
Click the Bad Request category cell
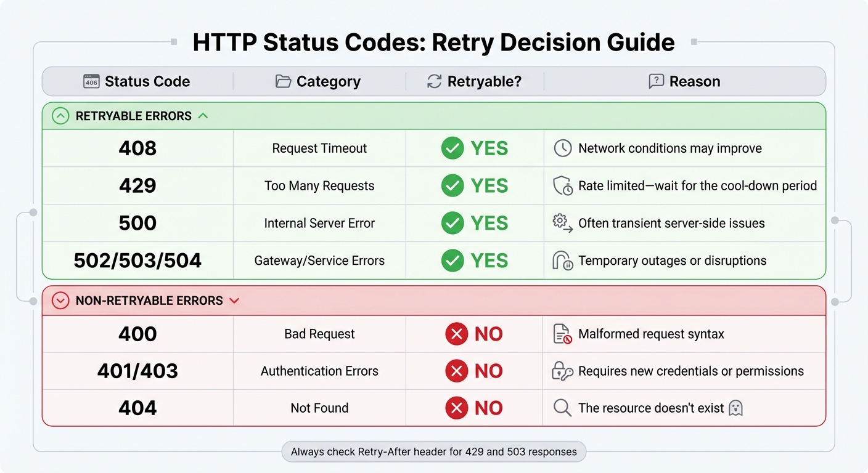coord(319,334)
